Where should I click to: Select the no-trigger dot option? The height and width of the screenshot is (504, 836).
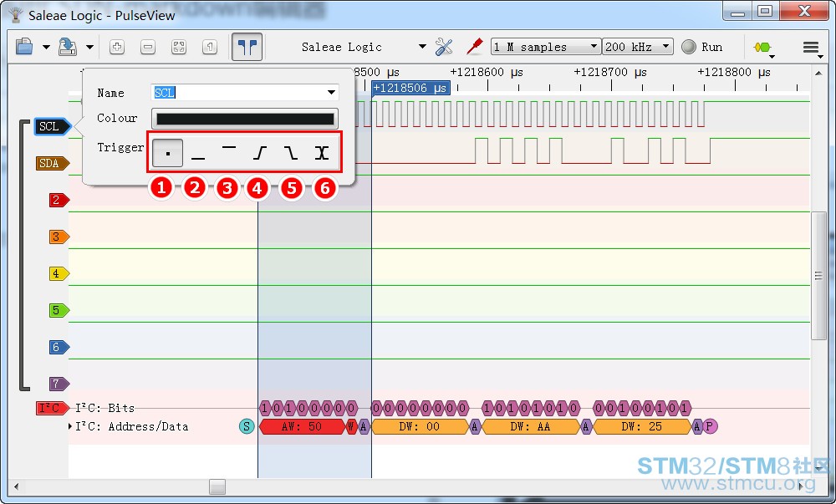[x=167, y=154]
